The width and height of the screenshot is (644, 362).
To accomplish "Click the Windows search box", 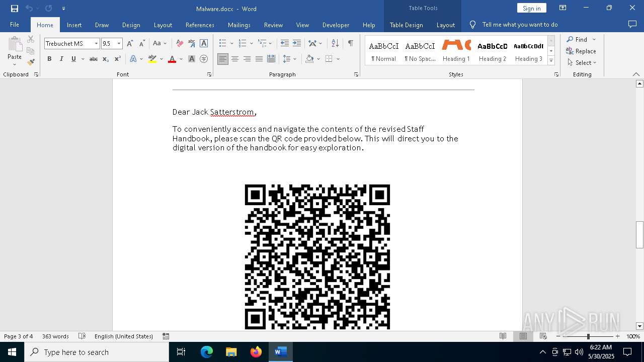I will [x=97, y=352].
